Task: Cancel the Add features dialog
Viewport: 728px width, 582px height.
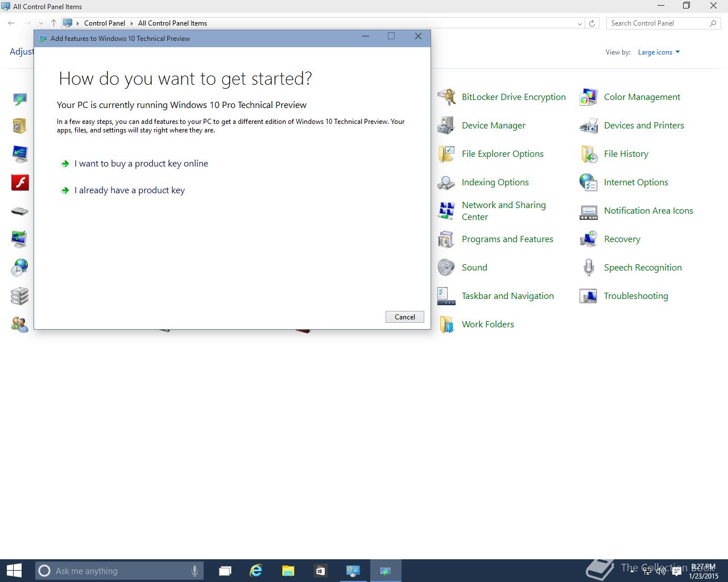Action: click(x=405, y=317)
